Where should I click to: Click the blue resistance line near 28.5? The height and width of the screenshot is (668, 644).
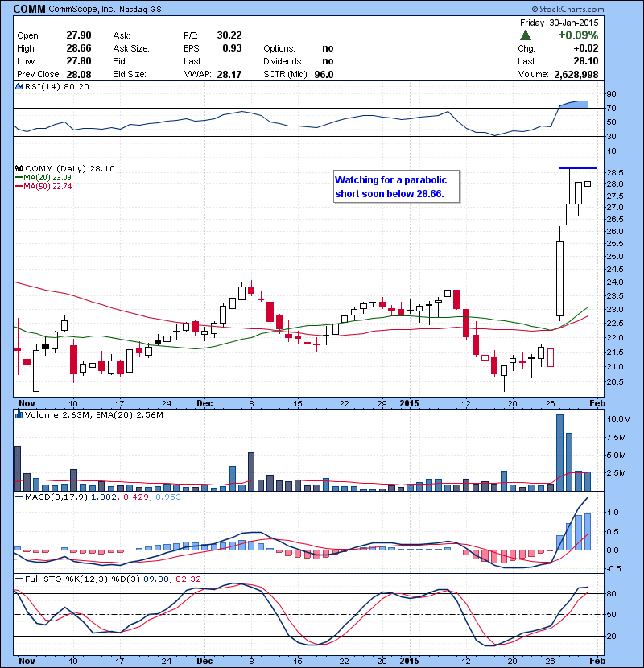click(578, 168)
